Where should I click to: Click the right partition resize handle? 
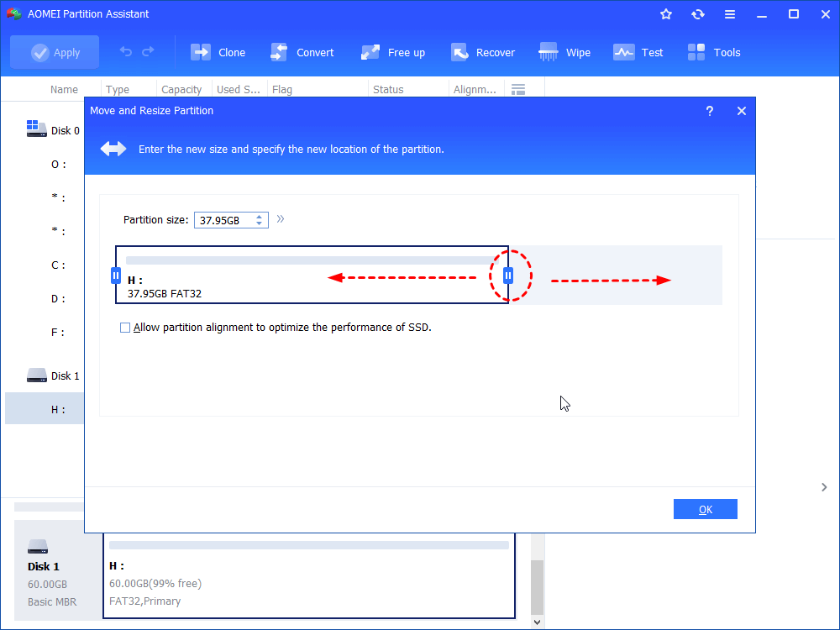pyautogui.click(x=508, y=276)
